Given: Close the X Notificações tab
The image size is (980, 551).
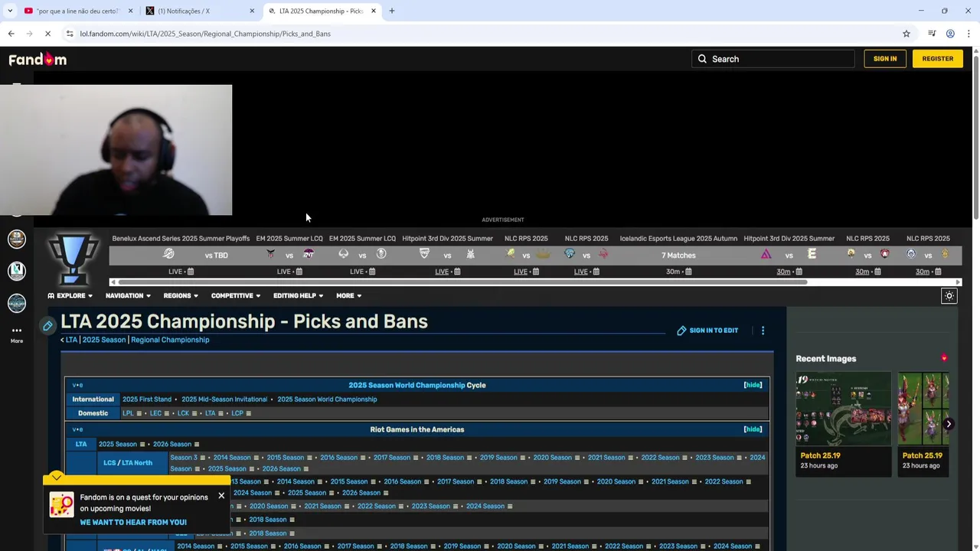Looking at the screenshot, I should point(252,11).
